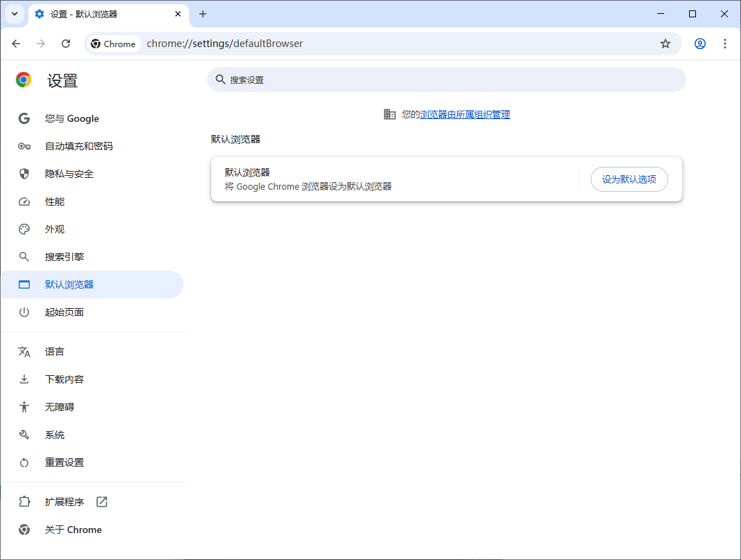
Task: Click the 设为默认选项 button
Action: click(x=629, y=179)
